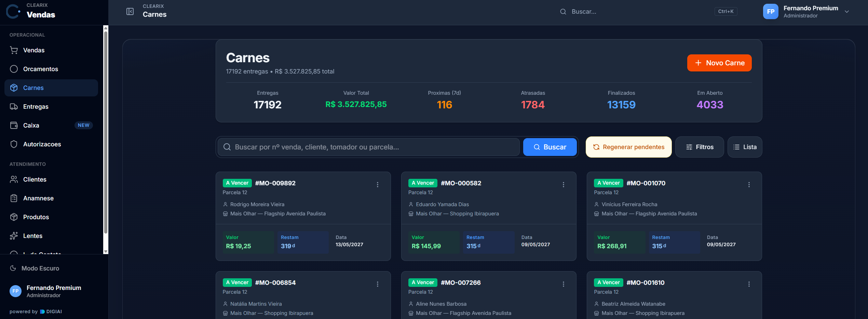The width and height of the screenshot is (868, 319).
Task: Toggle the Filtros panel
Action: [699, 147]
